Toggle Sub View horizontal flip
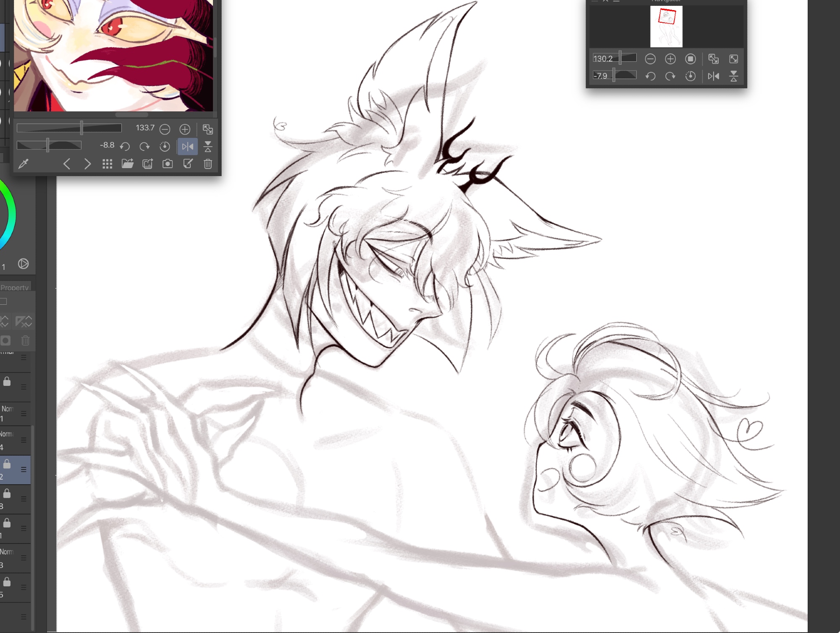Screen dimensions: 840x633 (187, 146)
